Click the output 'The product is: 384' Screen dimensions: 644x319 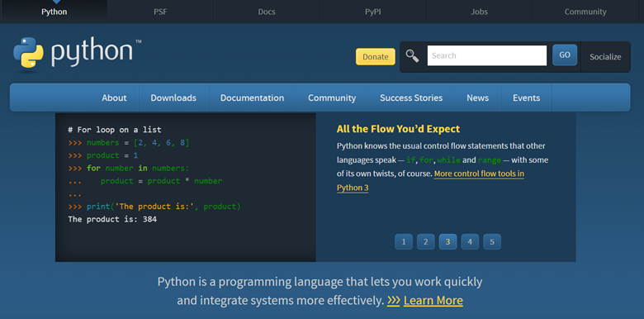click(112, 219)
